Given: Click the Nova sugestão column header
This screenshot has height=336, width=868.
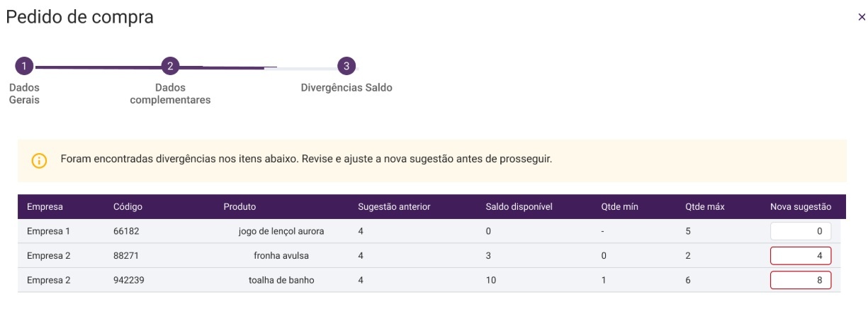Looking at the screenshot, I should [801, 207].
